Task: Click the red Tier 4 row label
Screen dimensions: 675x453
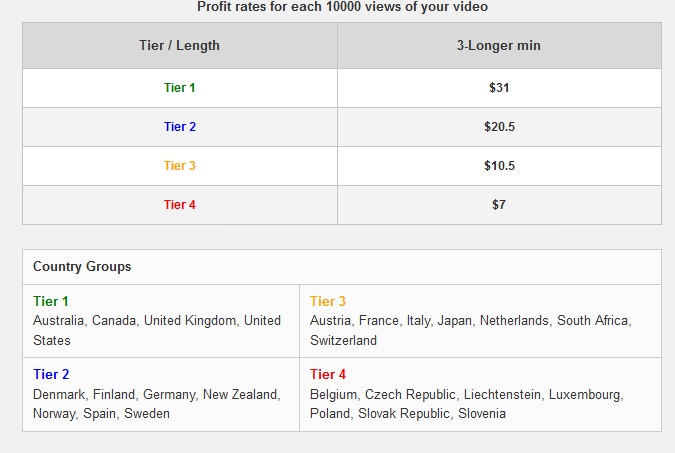Action: (x=180, y=205)
